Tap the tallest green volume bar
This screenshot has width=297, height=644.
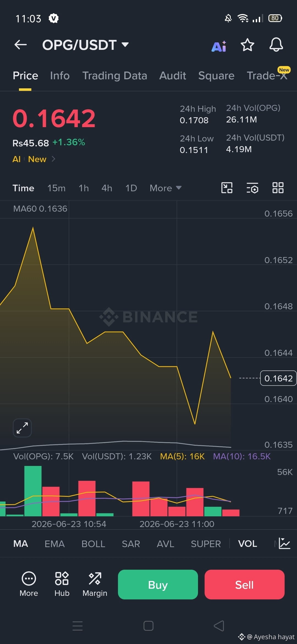[33, 491]
